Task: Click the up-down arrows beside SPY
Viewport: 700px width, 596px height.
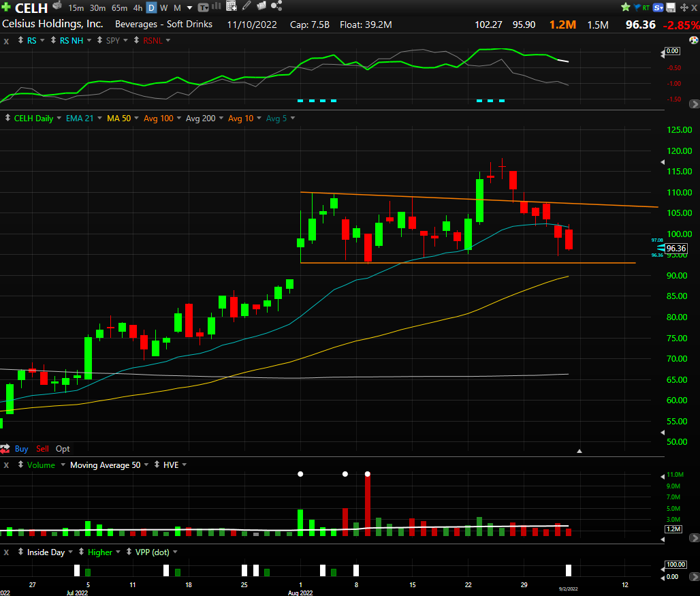Action: tap(99, 40)
